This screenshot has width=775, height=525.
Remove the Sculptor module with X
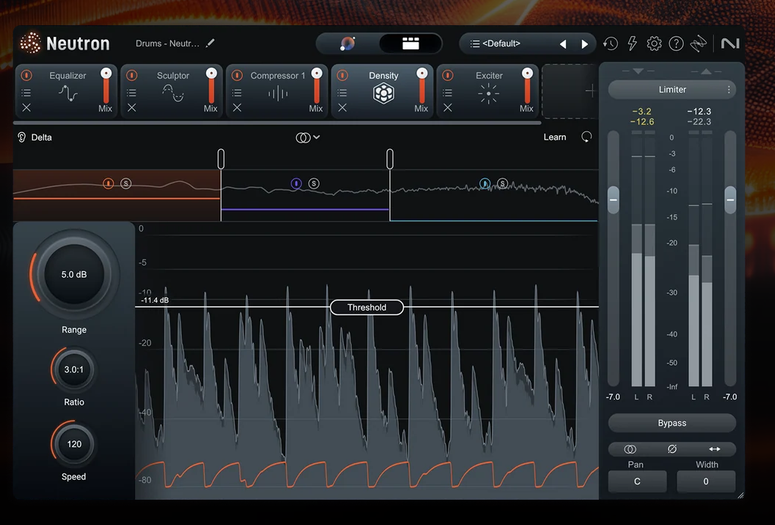click(131, 108)
